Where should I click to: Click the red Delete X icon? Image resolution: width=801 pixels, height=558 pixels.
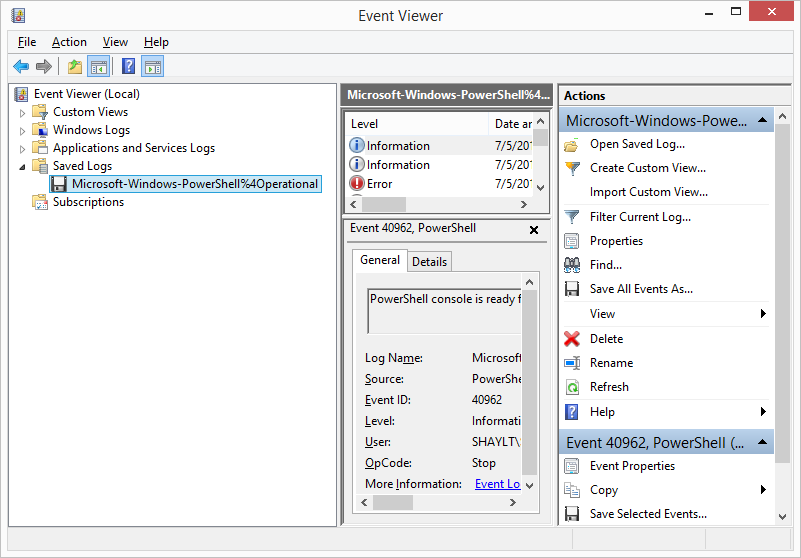tap(572, 339)
